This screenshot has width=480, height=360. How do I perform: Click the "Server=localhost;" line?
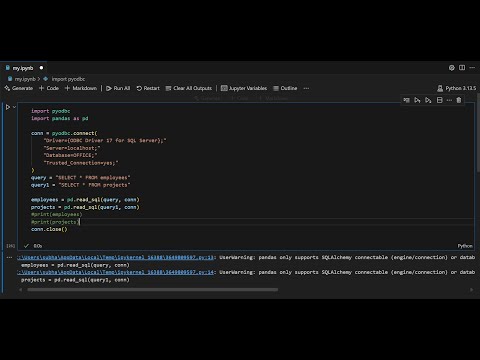coord(72,148)
